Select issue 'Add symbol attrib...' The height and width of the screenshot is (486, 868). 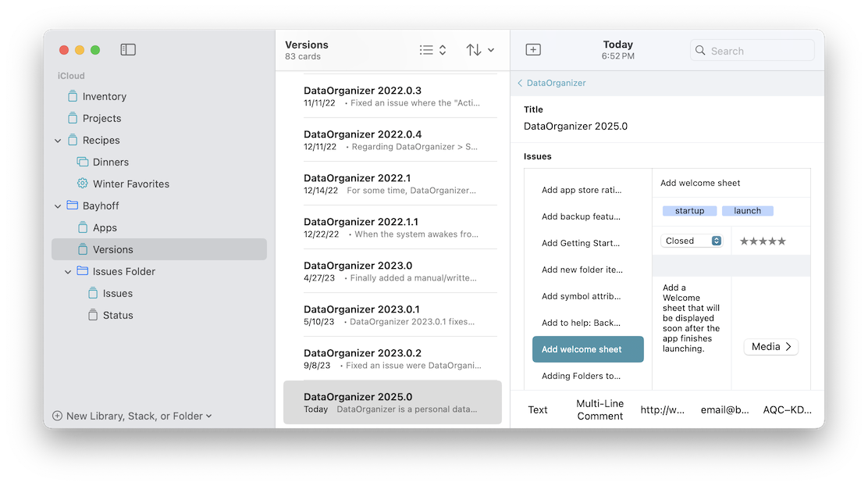(588, 296)
